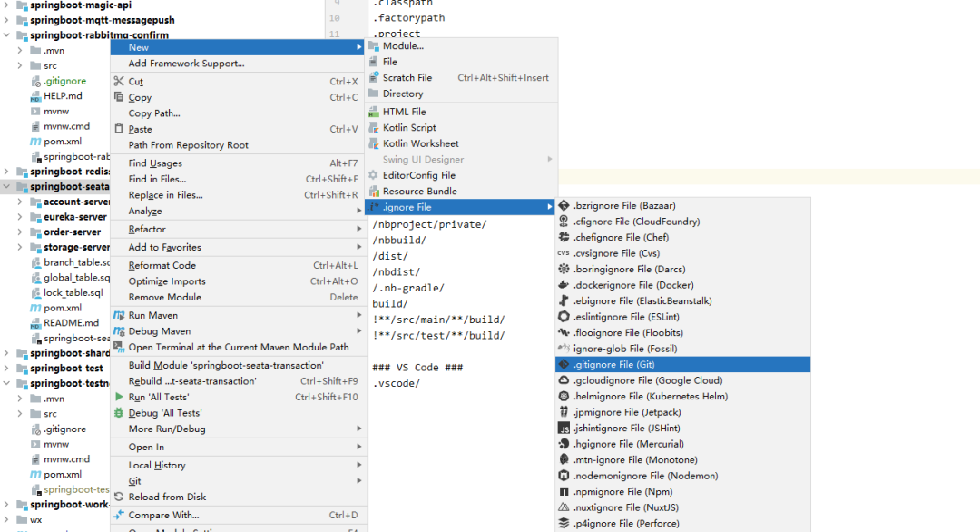The height and width of the screenshot is (532, 980).
Task: Click the Floobits icon beside .flooignore File
Action: point(563,332)
